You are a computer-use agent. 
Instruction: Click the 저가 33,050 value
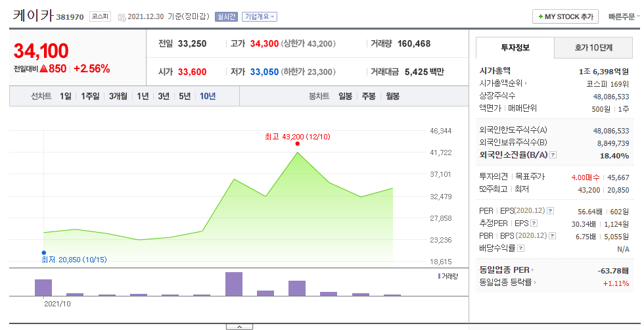264,72
